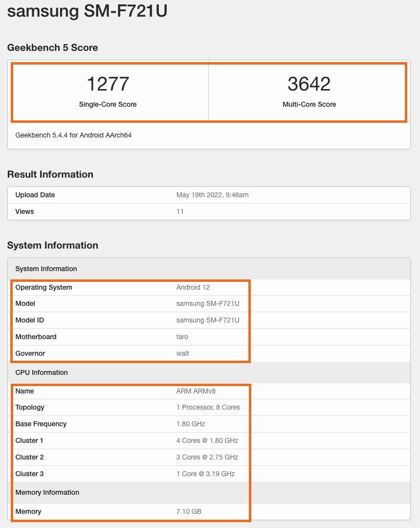420x528 pixels.
Task: Click the multi-core score 3642
Action: [309, 84]
